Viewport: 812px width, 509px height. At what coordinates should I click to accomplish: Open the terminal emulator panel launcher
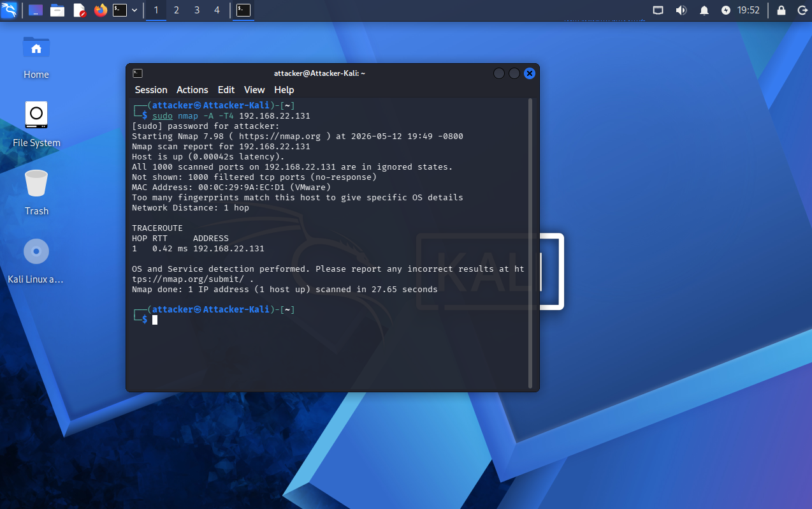pos(120,10)
